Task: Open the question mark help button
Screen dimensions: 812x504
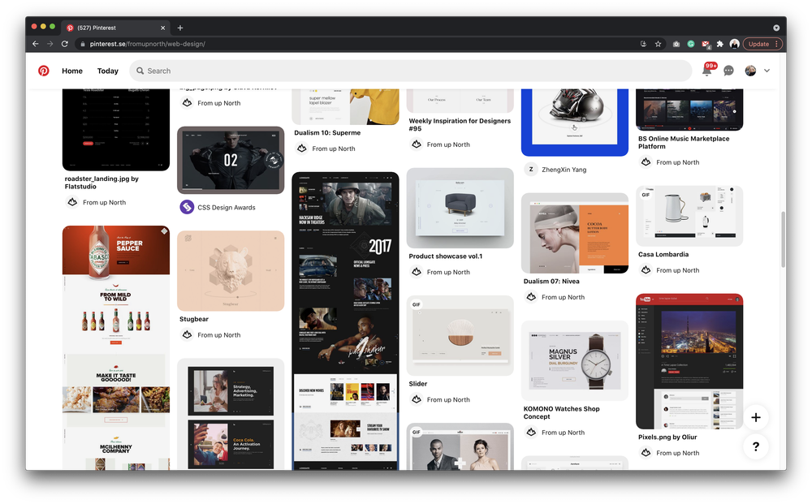Action: pyautogui.click(x=755, y=446)
